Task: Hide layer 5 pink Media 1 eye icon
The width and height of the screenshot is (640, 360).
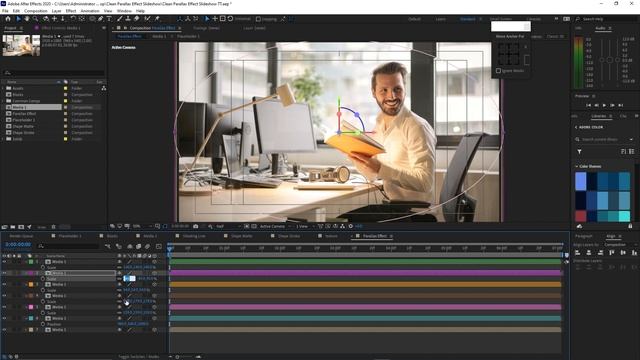Action: pos(4,307)
